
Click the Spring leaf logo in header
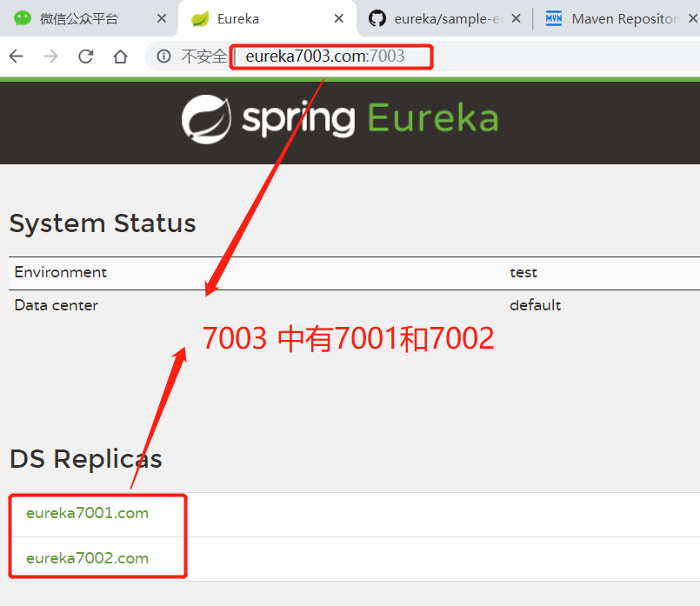pos(206,119)
